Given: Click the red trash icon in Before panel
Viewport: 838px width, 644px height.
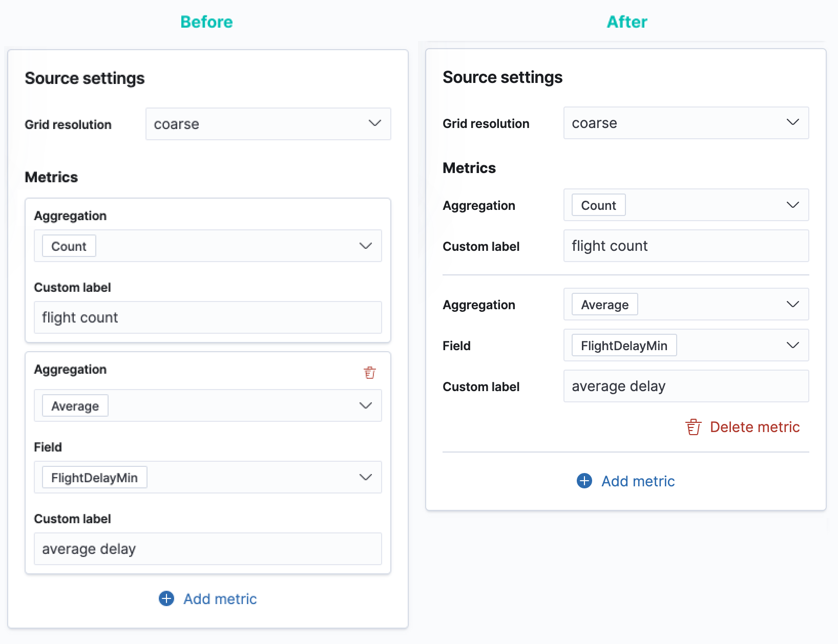Looking at the screenshot, I should coord(369,372).
